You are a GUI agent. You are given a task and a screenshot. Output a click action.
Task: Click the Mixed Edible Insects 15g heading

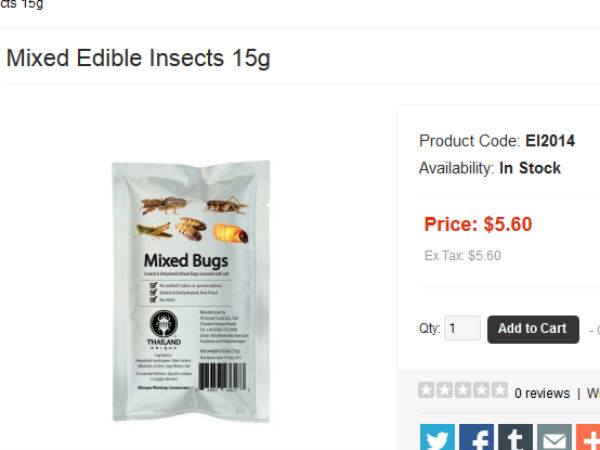tap(138, 57)
